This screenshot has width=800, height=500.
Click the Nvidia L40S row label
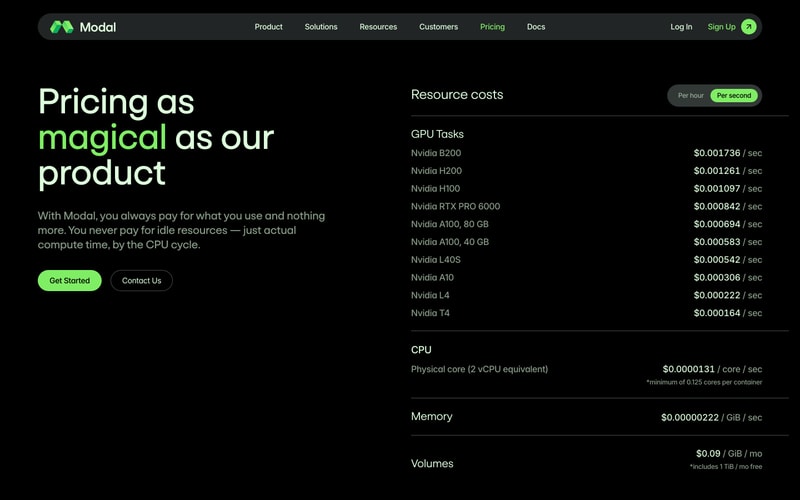[436, 260]
